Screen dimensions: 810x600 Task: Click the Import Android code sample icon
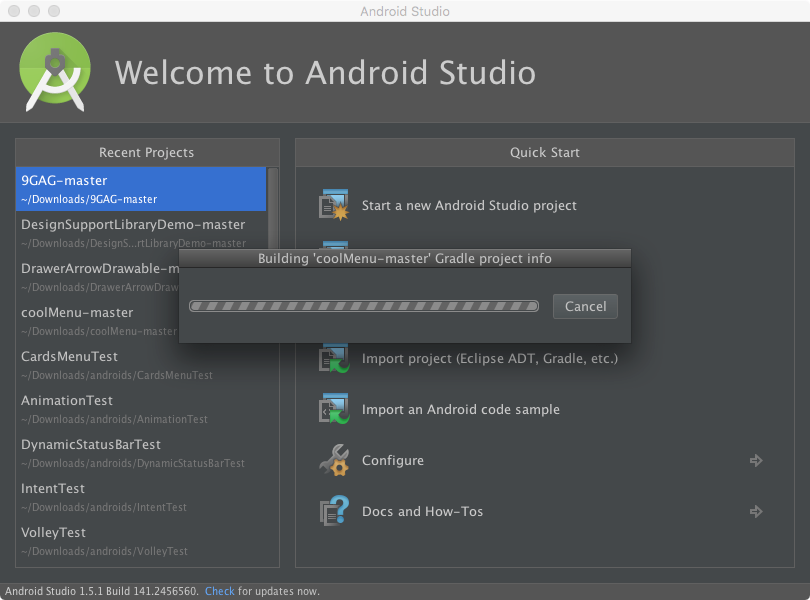pos(333,409)
